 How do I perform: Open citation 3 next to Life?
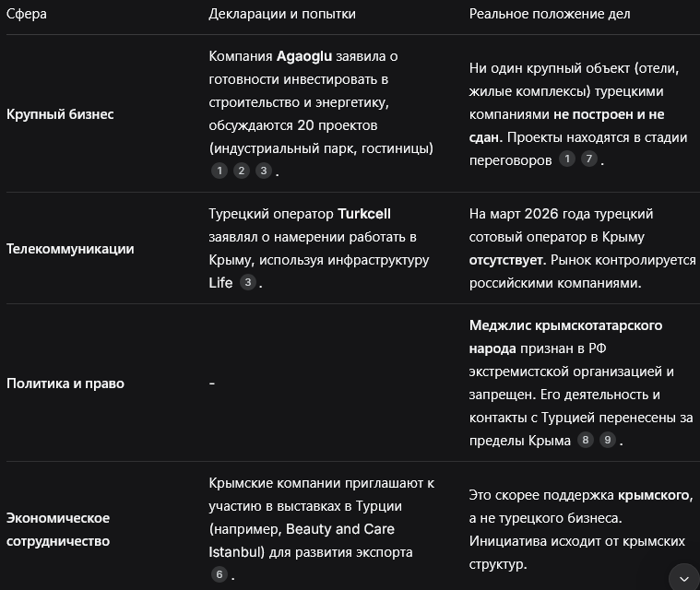248,282
